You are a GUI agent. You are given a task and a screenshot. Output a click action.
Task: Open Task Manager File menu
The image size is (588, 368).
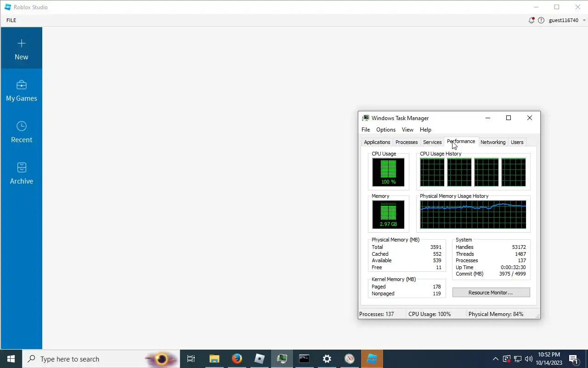pos(366,130)
